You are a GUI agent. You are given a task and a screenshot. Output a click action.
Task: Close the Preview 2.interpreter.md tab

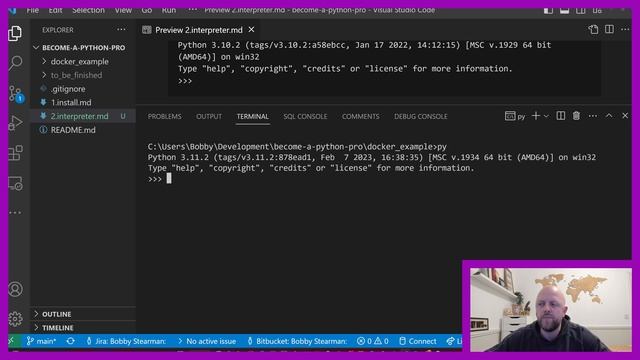(x=251, y=30)
